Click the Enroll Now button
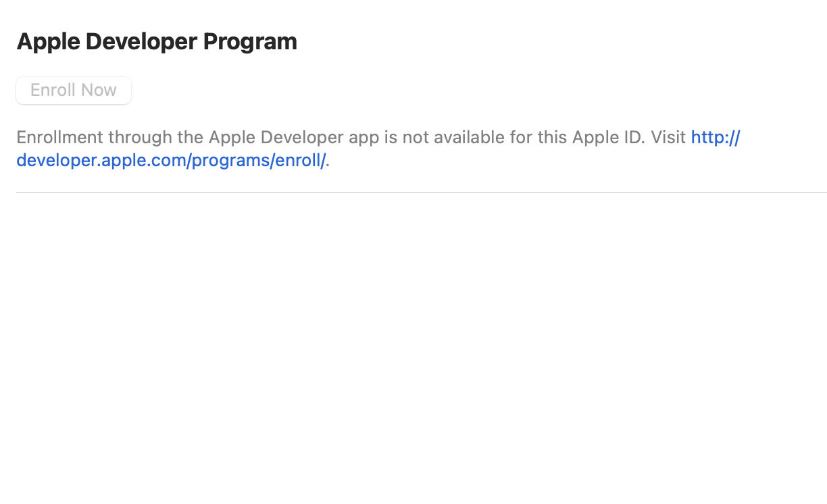The image size is (827, 504). (x=74, y=91)
